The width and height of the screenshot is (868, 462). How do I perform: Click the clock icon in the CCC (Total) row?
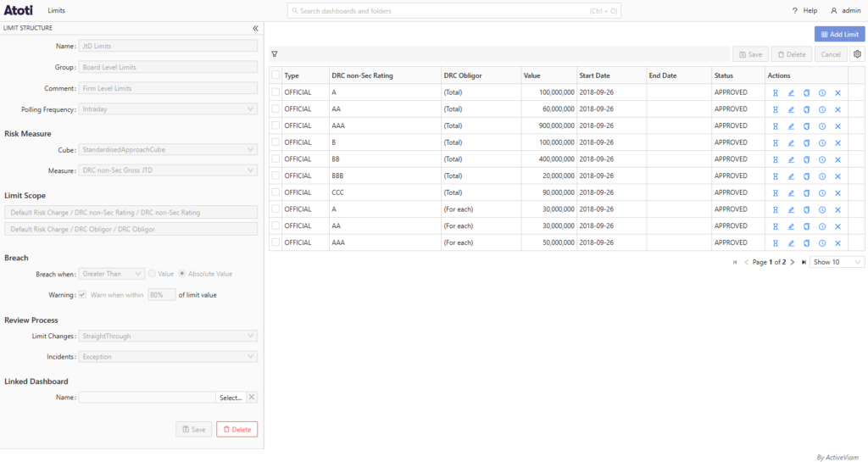pyautogui.click(x=822, y=193)
